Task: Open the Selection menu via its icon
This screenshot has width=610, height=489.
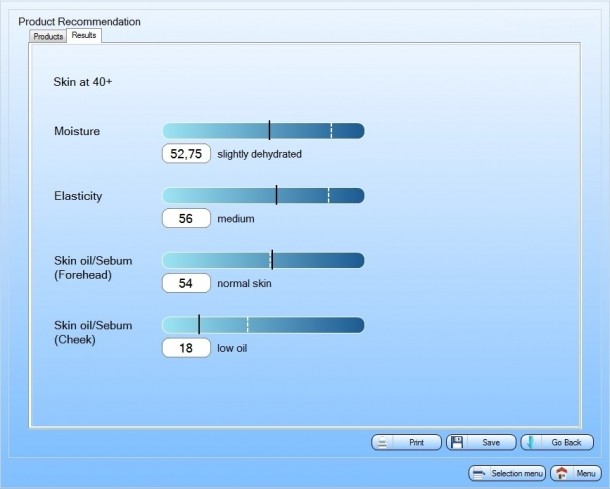Action: click(x=478, y=473)
